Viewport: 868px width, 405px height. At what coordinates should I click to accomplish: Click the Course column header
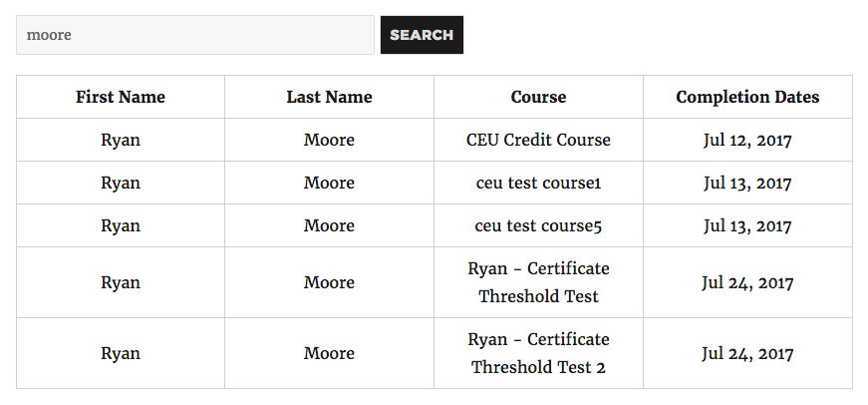click(x=538, y=97)
